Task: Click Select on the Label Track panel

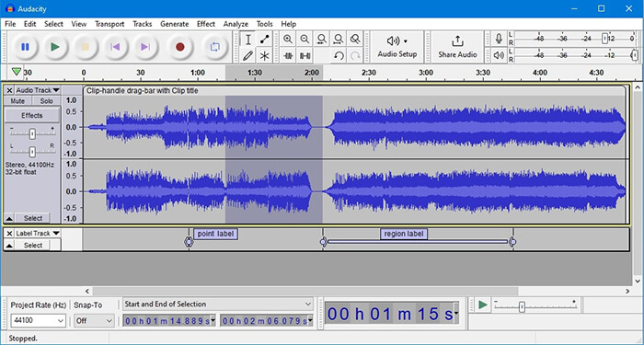Action: pos(33,246)
